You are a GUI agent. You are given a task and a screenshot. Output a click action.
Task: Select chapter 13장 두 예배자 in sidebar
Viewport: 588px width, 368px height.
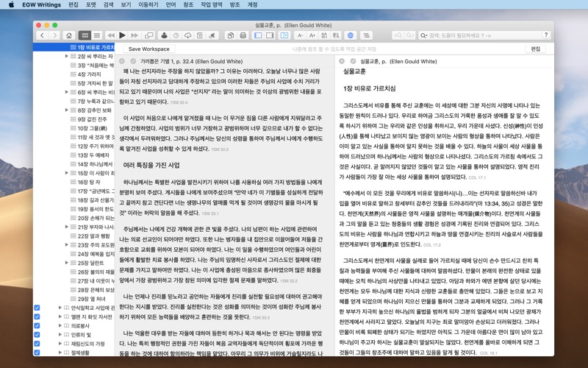93,155
